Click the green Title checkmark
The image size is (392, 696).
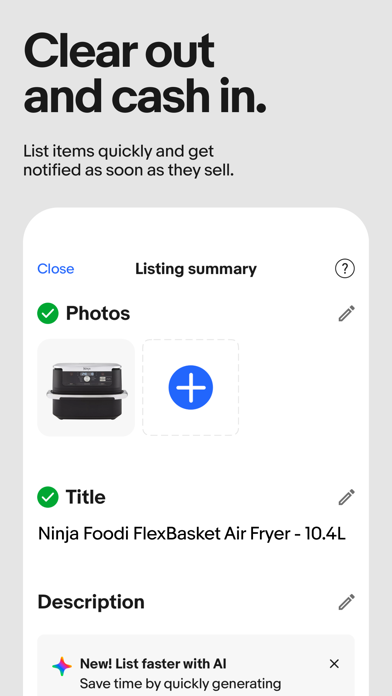point(48,497)
